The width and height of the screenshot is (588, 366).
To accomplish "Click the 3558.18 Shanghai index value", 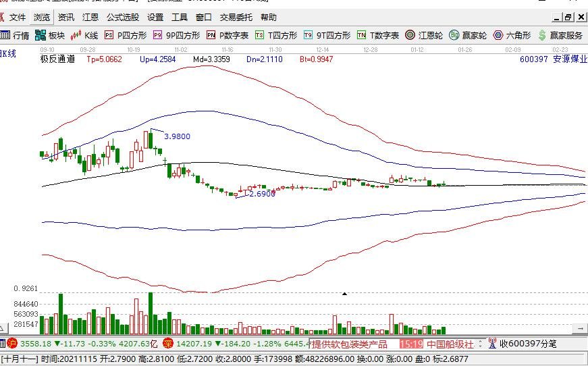I will tap(36, 344).
